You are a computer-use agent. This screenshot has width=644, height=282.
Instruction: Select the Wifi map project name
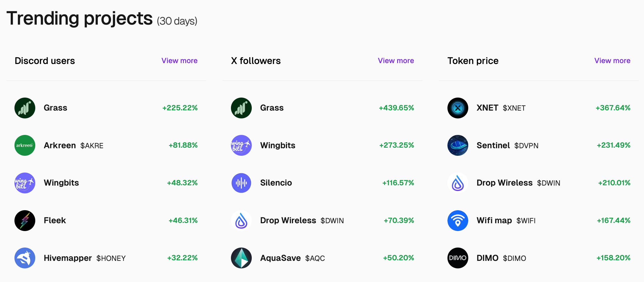(494, 221)
